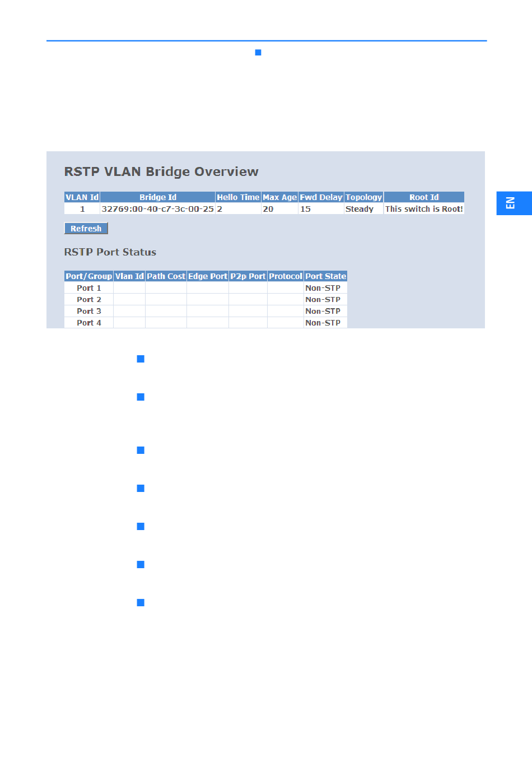Click the Vlan Id port table header
Viewport: 532px width, 757px height.
pyautogui.click(x=129, y=276)
